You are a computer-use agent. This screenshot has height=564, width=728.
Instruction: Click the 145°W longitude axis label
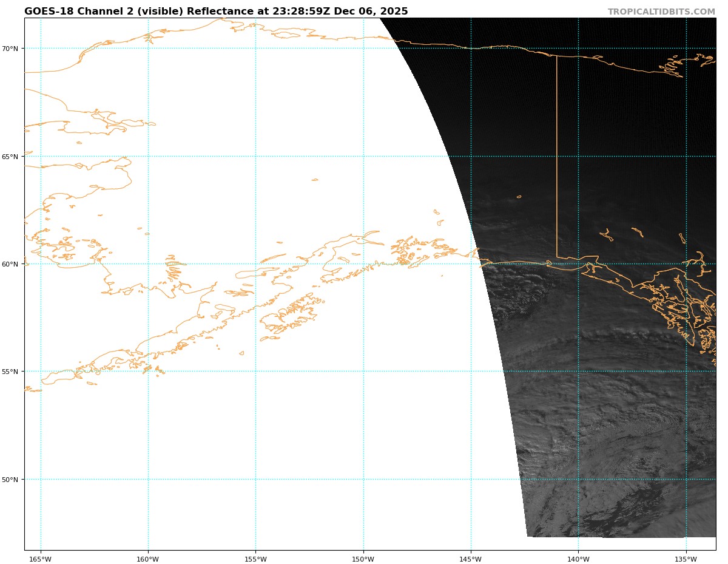471,559
